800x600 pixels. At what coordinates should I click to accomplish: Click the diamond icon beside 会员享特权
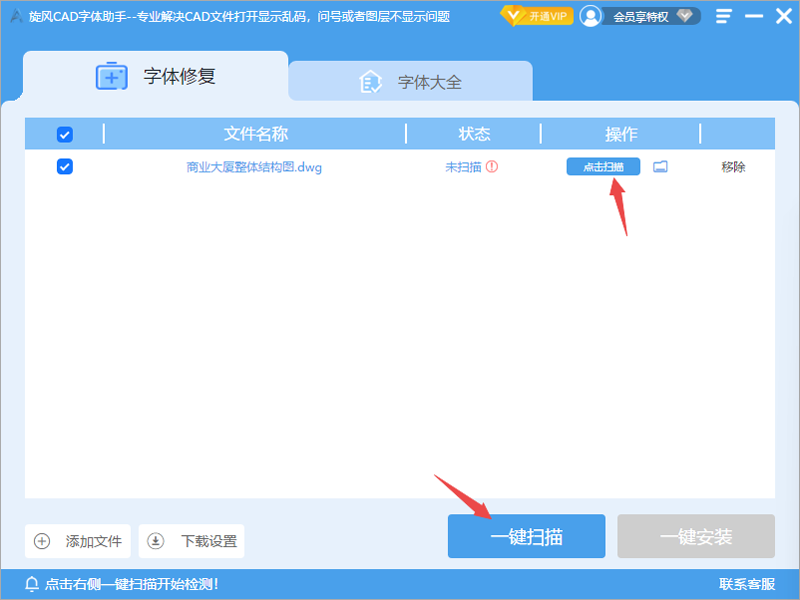(684, 15)
